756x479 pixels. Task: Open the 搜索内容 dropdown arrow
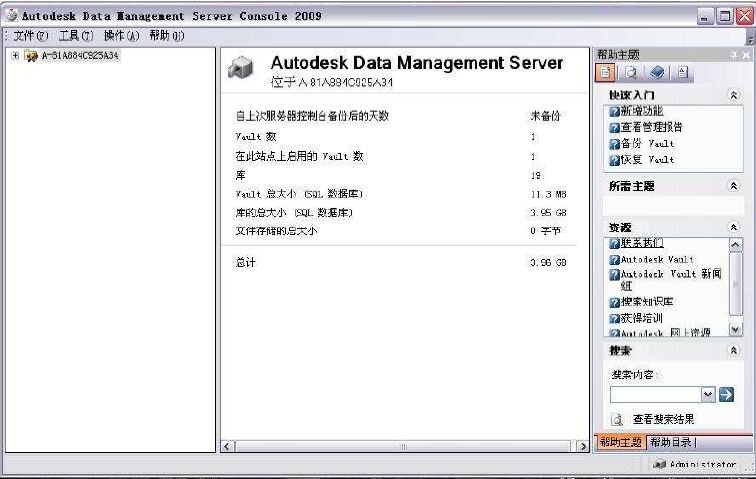707,395
